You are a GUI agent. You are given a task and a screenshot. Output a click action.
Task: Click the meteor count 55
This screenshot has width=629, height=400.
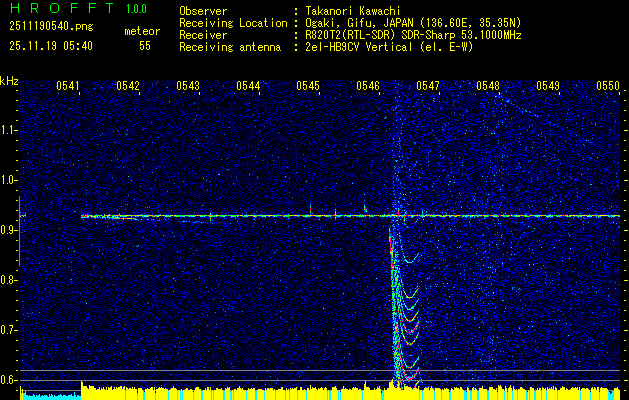click(x=145, y=46)
